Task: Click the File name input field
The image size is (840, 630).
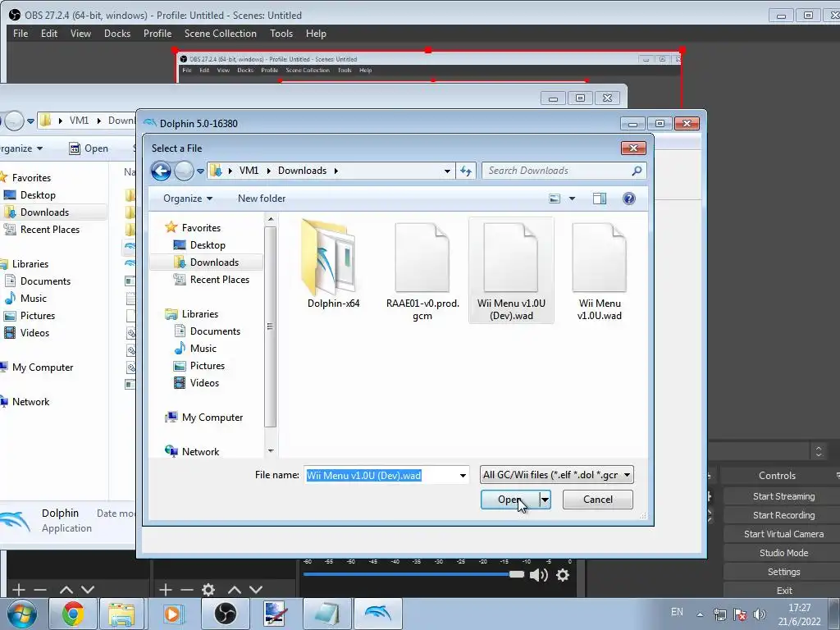Action: tap(381, 475)
